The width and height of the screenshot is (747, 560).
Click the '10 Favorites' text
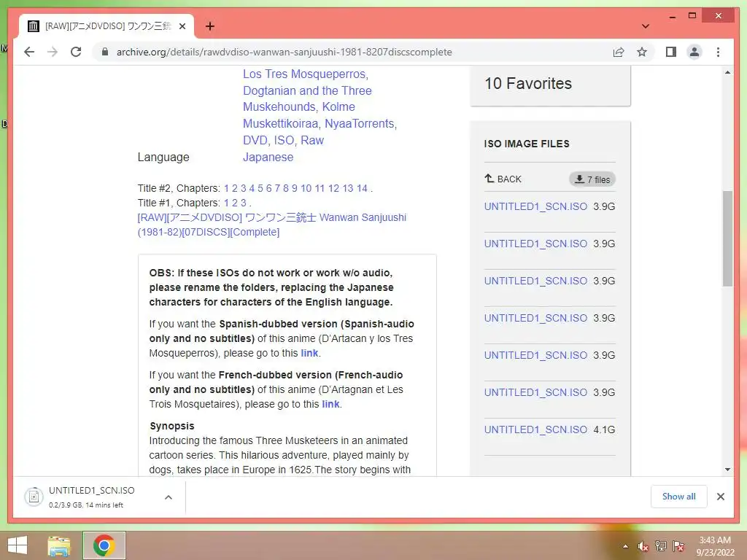528,83
